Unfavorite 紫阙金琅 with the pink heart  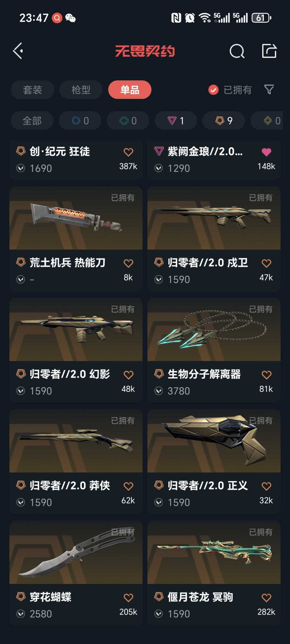pyautogui.click(x=266, y=152)
